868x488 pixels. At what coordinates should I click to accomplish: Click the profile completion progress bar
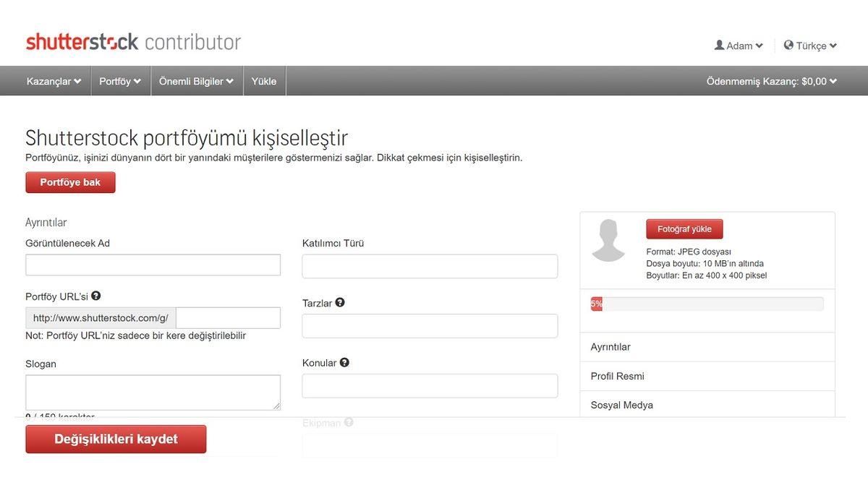pos(707,303)
